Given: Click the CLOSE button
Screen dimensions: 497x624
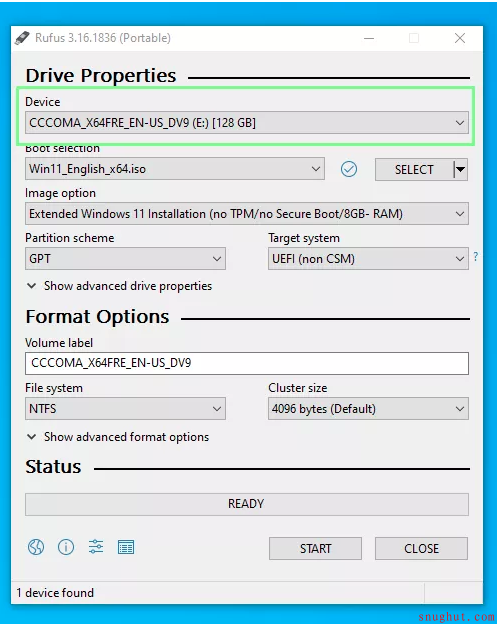Looking at the screenshot, I should point(421,549).
